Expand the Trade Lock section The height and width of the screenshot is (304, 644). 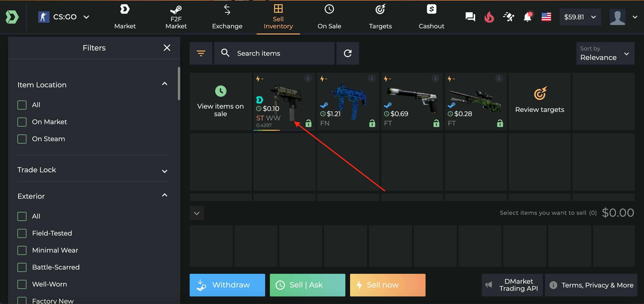[164, 171]
